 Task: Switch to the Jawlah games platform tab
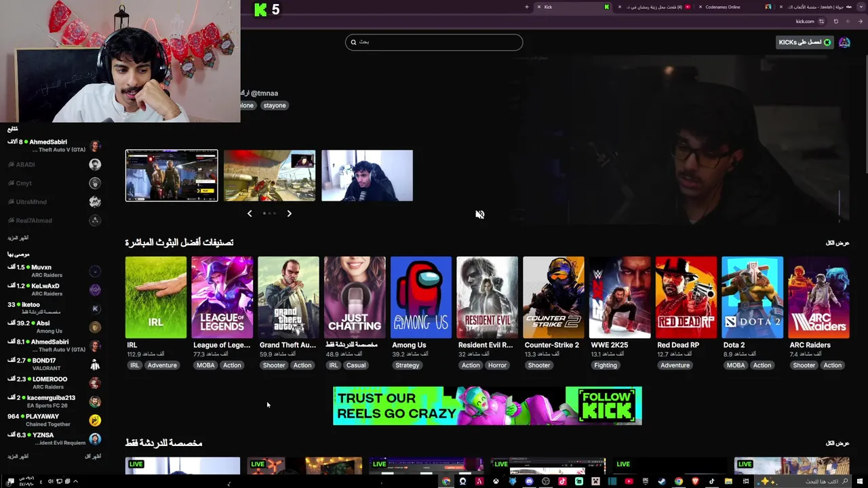coord(818,7)
